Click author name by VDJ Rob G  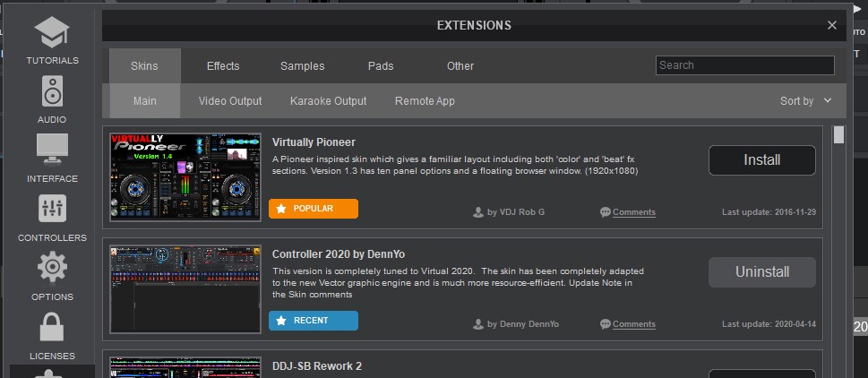516,212
